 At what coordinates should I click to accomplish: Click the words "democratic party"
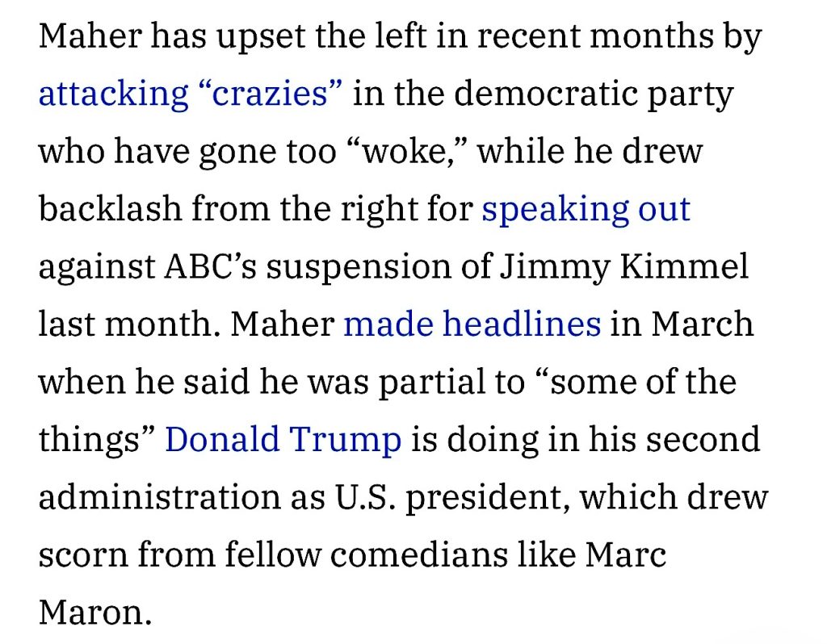tap(594, 94)
